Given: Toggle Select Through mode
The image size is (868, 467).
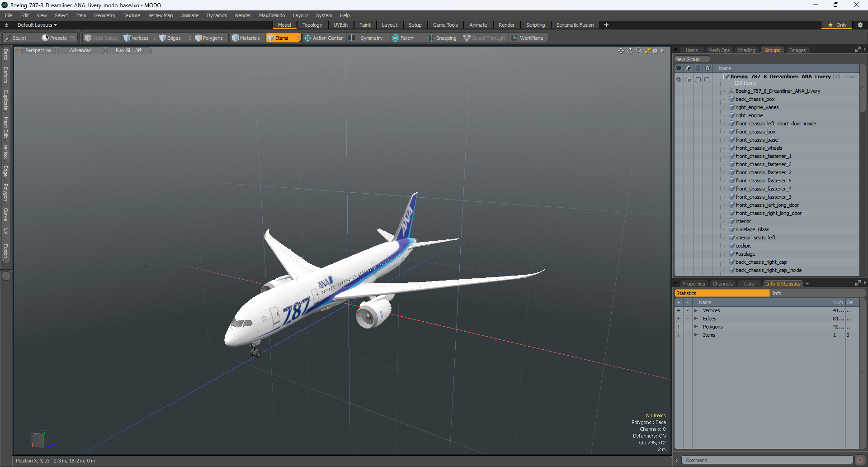Looking at the screenshot, I should pos(484,38).
